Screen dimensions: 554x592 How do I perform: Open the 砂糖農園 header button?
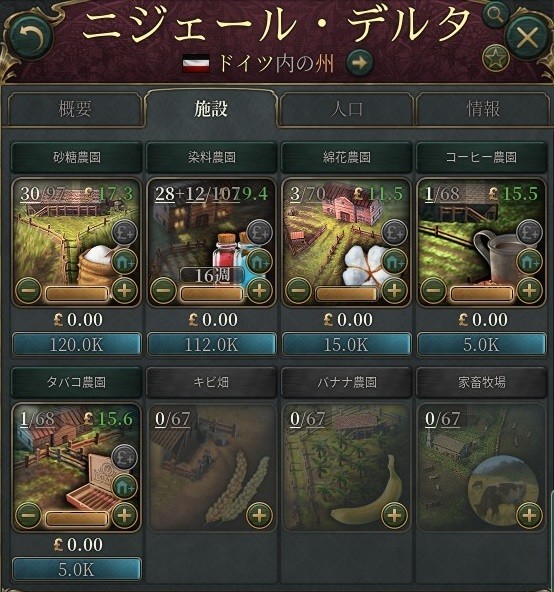[77, 157]
